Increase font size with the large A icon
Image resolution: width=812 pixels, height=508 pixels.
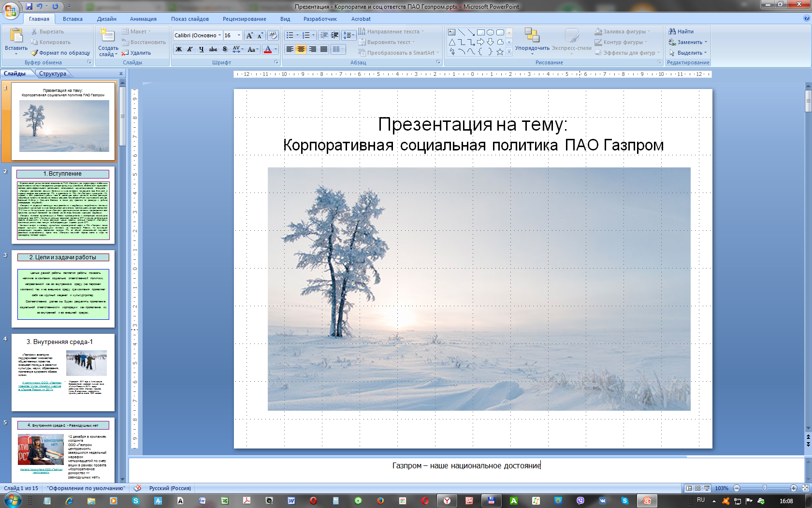pos(249,35)
